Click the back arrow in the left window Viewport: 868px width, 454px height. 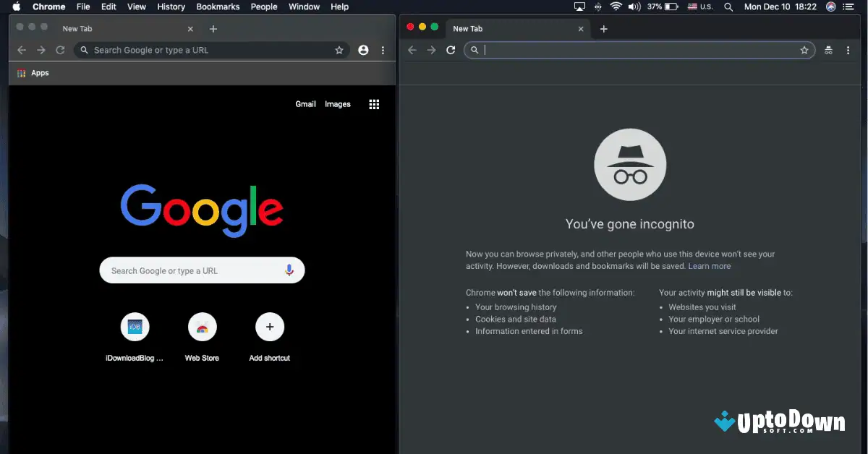(x=21, y=50)
